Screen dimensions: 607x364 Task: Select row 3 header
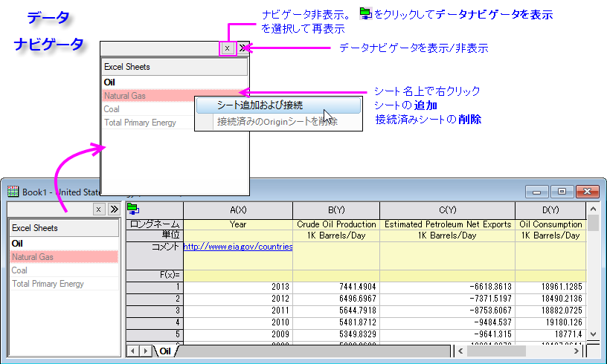(x=155, y=311)
